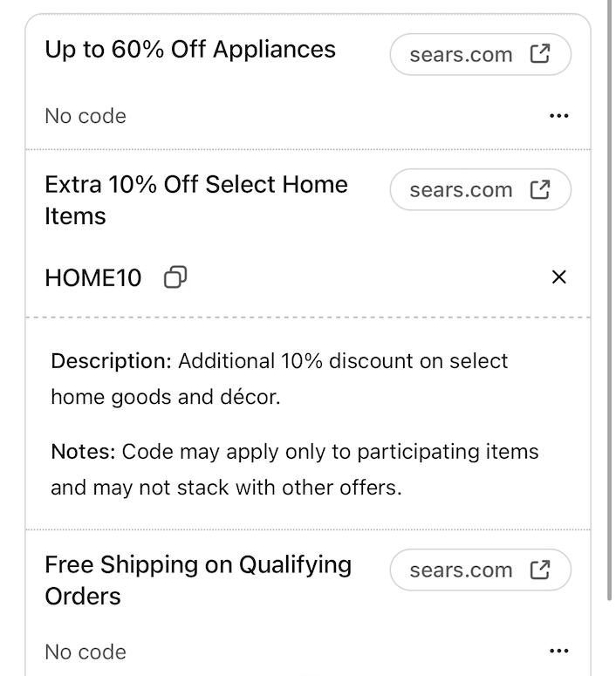The width and height of the screenshot is (616, 676).
Task: Visit sears.com for Extra 10% Off Home Items
Action: [x=462, y=190]
